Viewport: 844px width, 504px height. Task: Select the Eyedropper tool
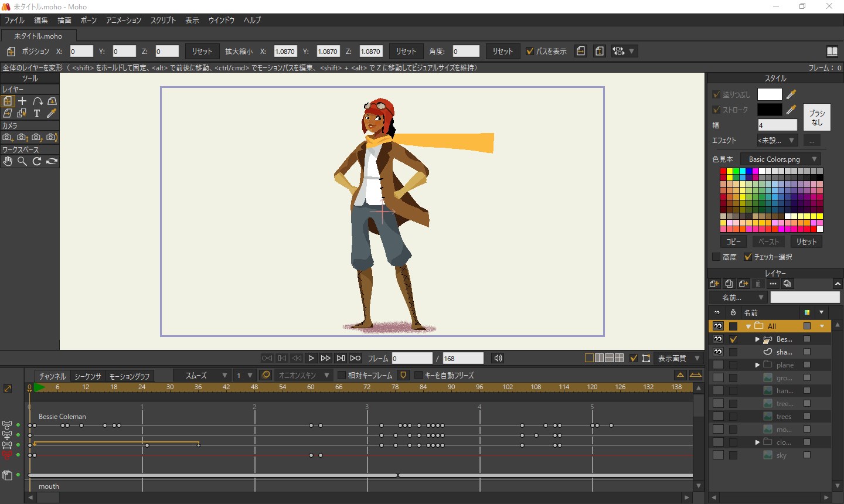[52, 113]
